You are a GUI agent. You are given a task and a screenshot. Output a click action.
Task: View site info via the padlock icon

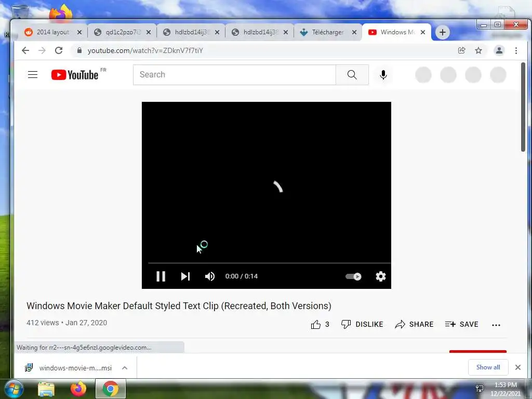[79, 50]
